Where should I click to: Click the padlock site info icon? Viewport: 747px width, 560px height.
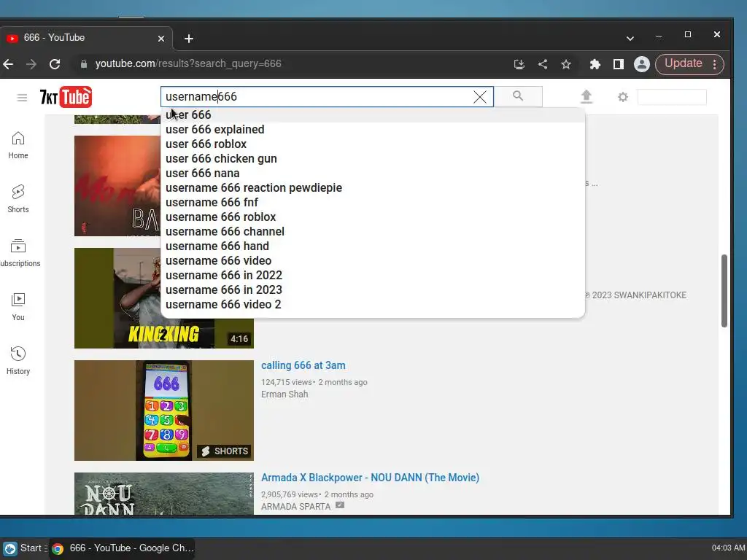coord(84,64)
